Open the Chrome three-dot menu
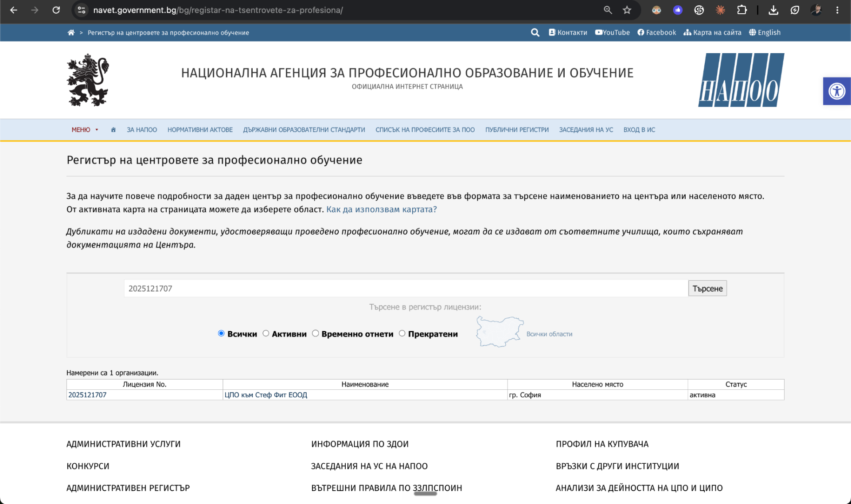The image size is (851, 504). (x=837, y=10)
